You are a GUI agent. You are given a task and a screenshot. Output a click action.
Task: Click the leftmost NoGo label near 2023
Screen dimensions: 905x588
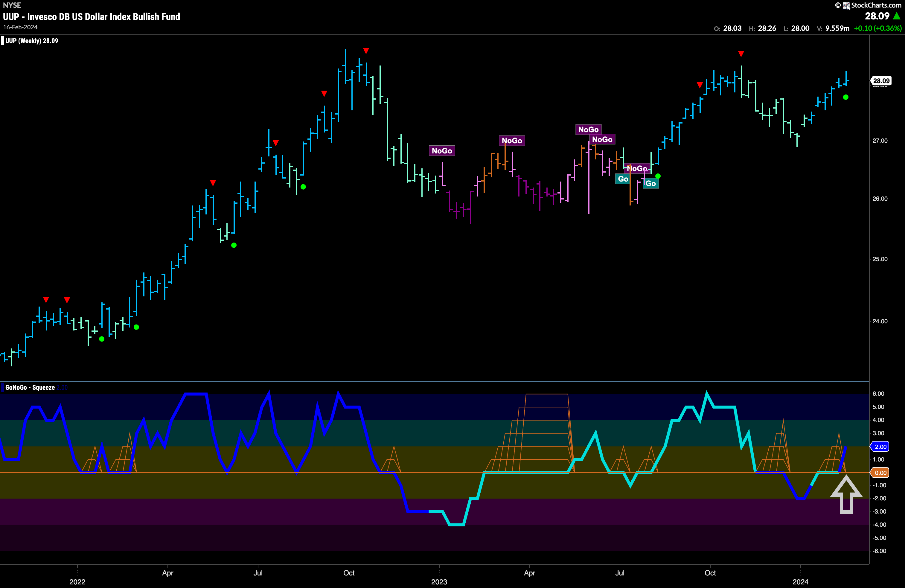442,151
